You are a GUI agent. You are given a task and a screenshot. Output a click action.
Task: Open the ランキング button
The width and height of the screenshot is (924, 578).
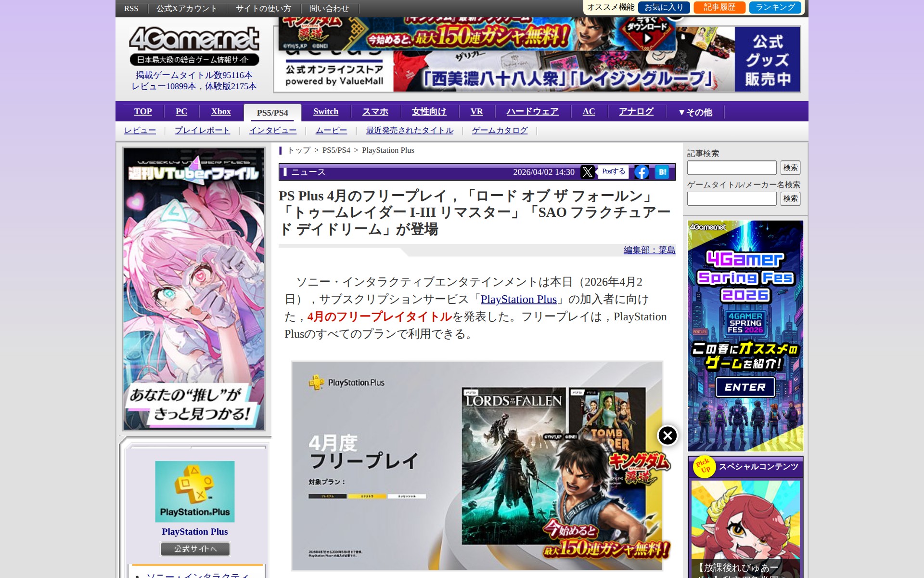[x=775, y=7]
